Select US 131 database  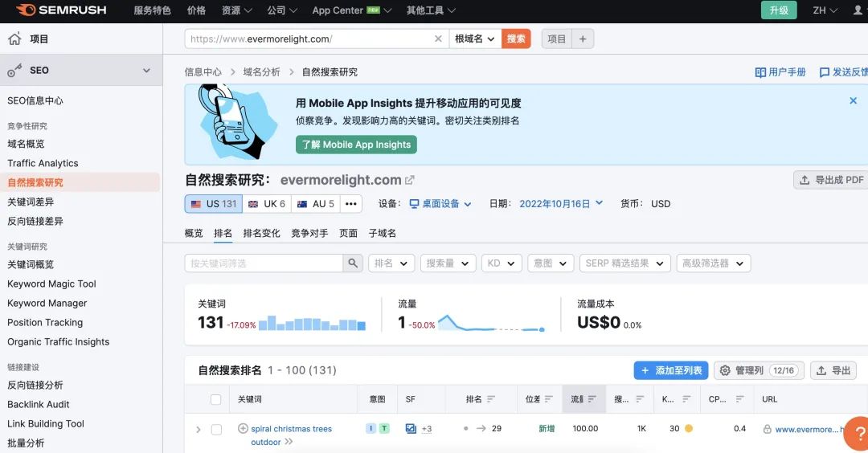(x=214, y=203)
